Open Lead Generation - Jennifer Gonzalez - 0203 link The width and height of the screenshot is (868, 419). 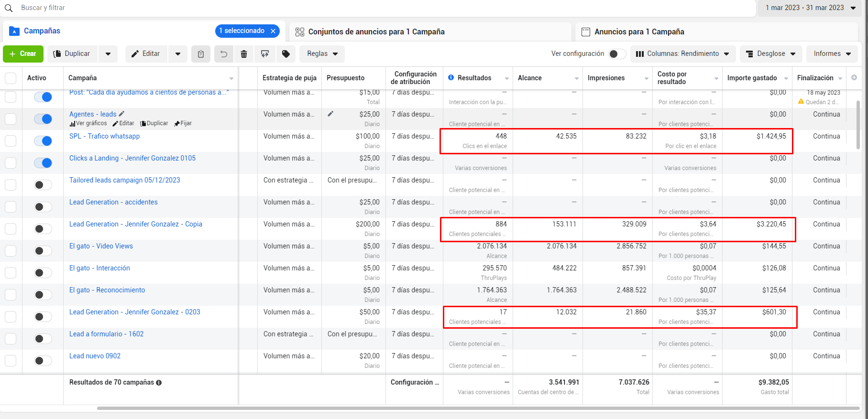[x=135, y=312]
